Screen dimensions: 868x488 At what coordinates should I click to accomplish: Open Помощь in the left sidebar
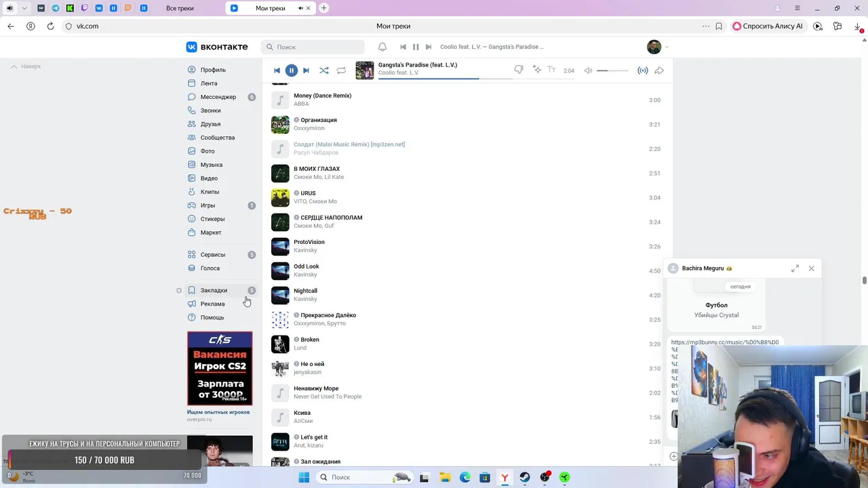(212, 317)
